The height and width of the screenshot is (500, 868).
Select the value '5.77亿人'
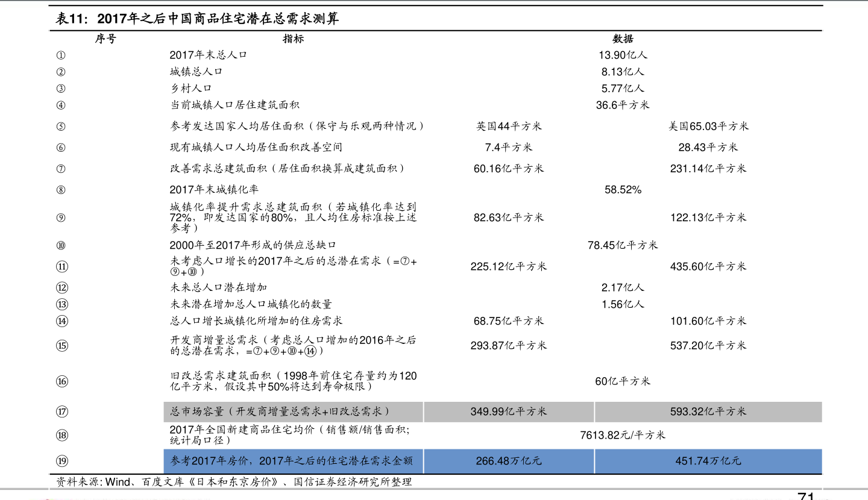click(x=623, y=88)
